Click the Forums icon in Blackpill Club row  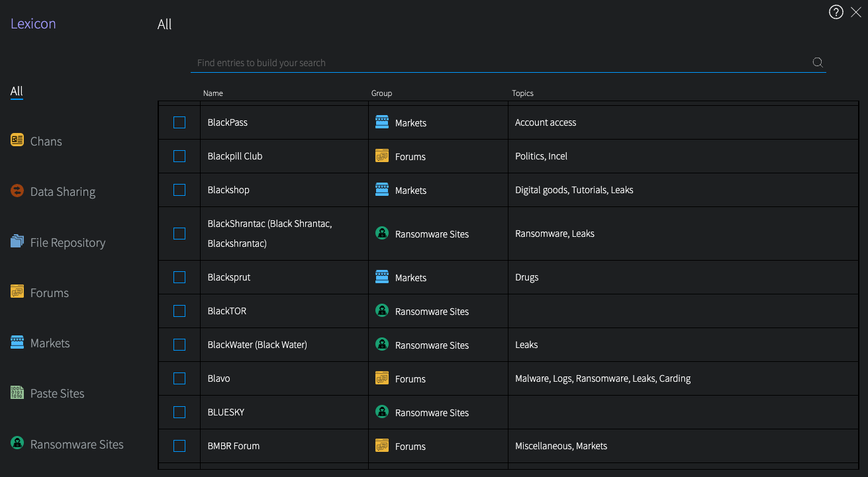pyautogui.click(x=382, y=155)
